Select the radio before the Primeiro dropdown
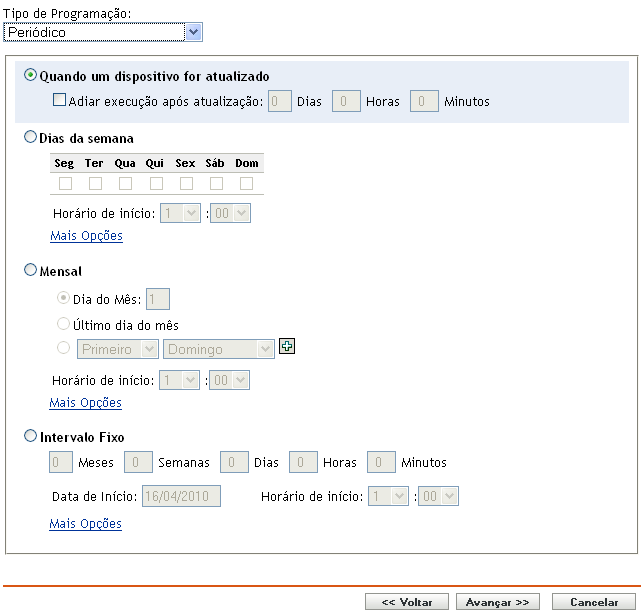 click(x=63, y=348)
